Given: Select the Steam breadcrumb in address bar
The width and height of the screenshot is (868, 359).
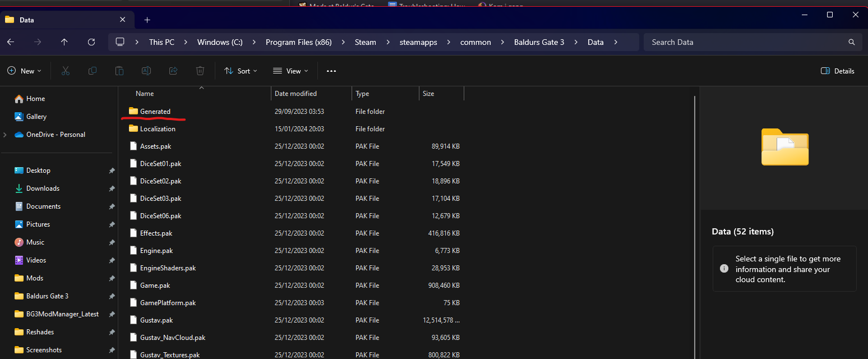Looking at the screenshot, I should click(365, 42).
